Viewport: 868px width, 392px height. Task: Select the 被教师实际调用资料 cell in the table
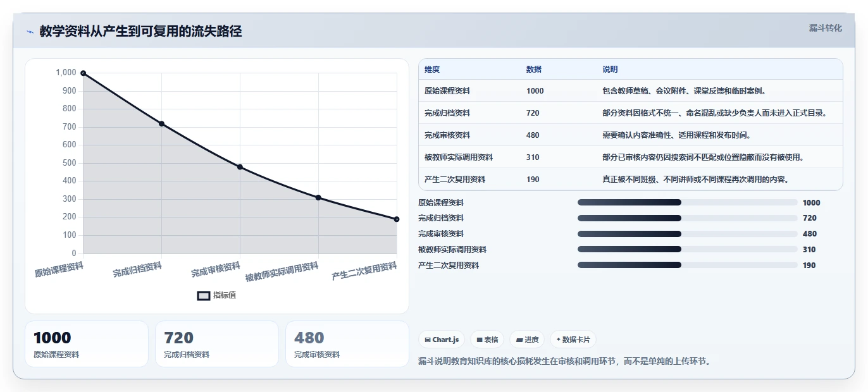pyautogui.click(x=459, y=157)
